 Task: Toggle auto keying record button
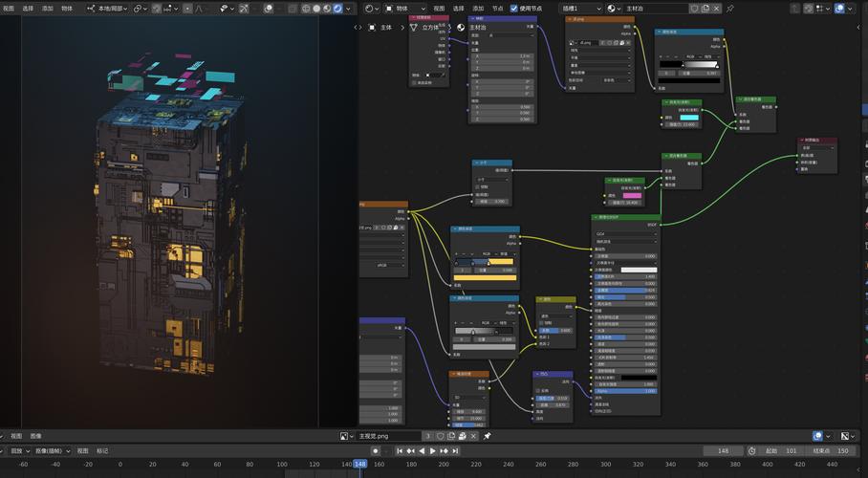[376, 451]
